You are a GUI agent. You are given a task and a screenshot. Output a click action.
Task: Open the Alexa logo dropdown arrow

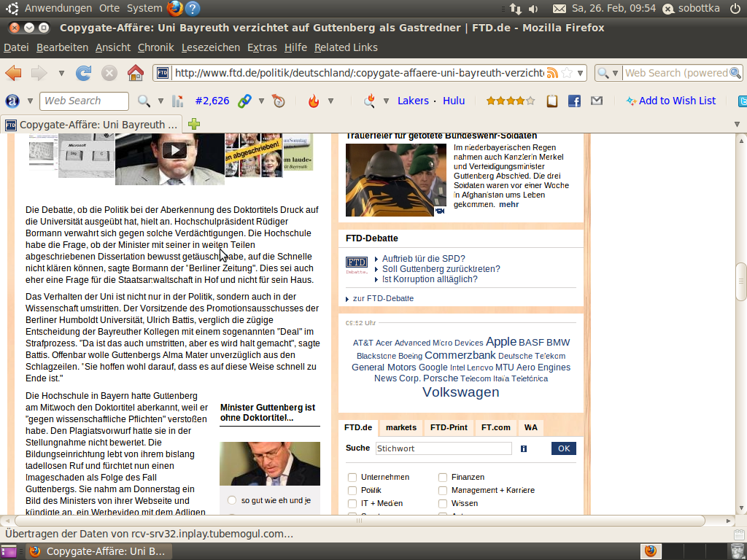point(30,101)
